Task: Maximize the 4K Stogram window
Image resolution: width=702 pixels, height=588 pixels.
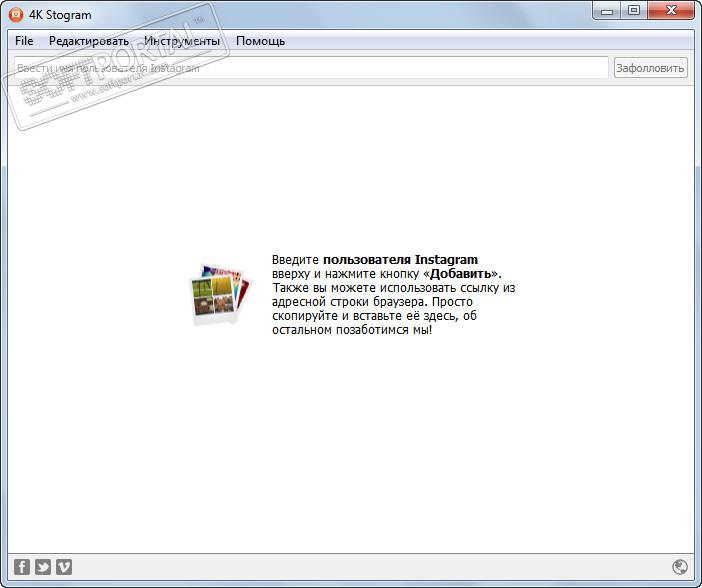Action: (634, 10)
